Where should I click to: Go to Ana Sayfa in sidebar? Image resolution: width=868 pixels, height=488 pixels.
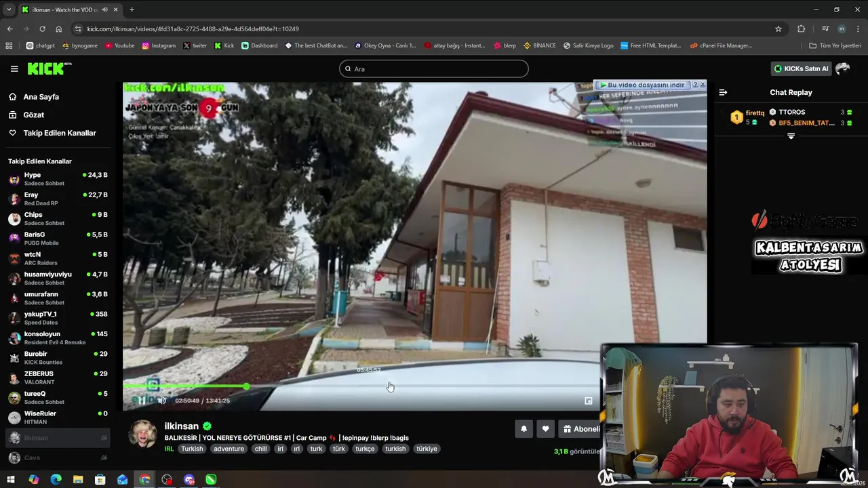[x=41, y=97]
